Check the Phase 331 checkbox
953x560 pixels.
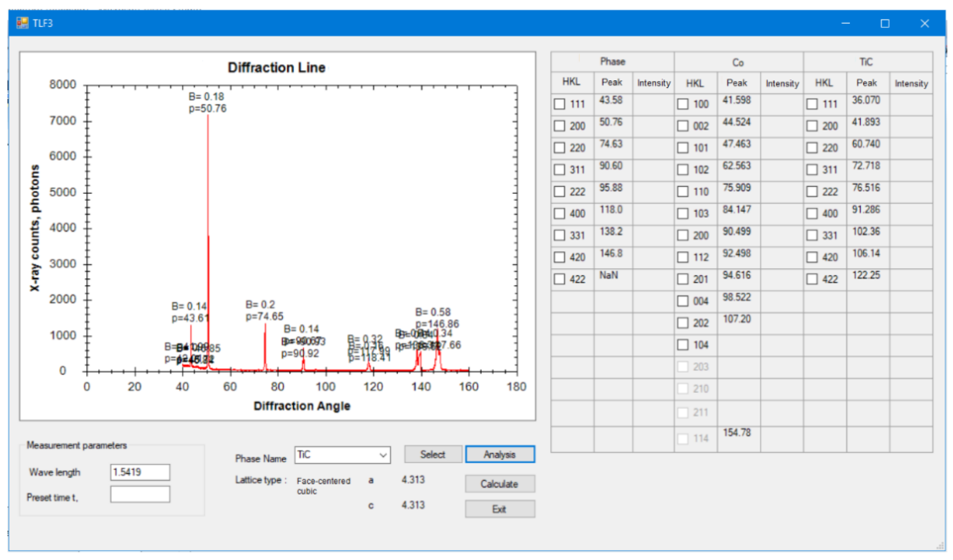click(x=559, y=235)
